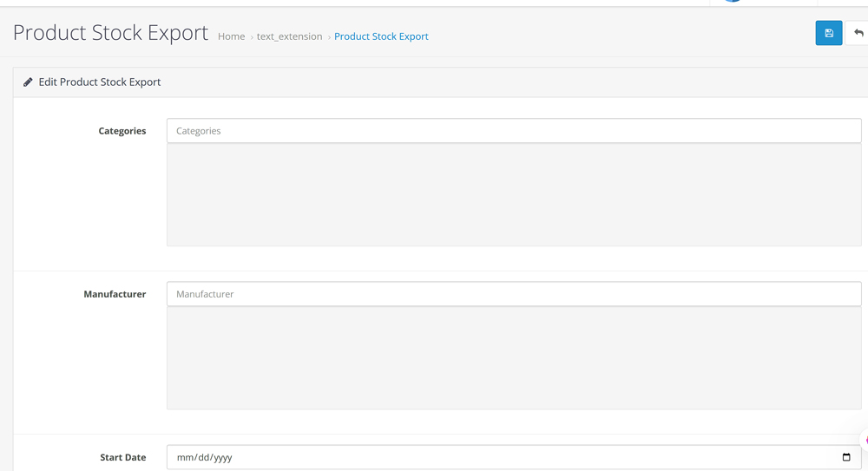Click the back arrow icon button
This screenshot has width=868, height=471.
tap(858, 33)
